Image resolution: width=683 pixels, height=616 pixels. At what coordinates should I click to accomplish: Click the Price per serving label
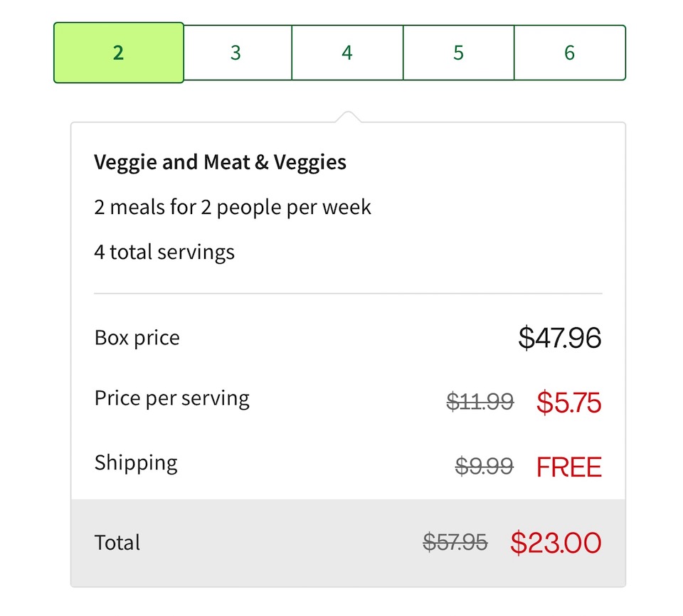(172, 398)
